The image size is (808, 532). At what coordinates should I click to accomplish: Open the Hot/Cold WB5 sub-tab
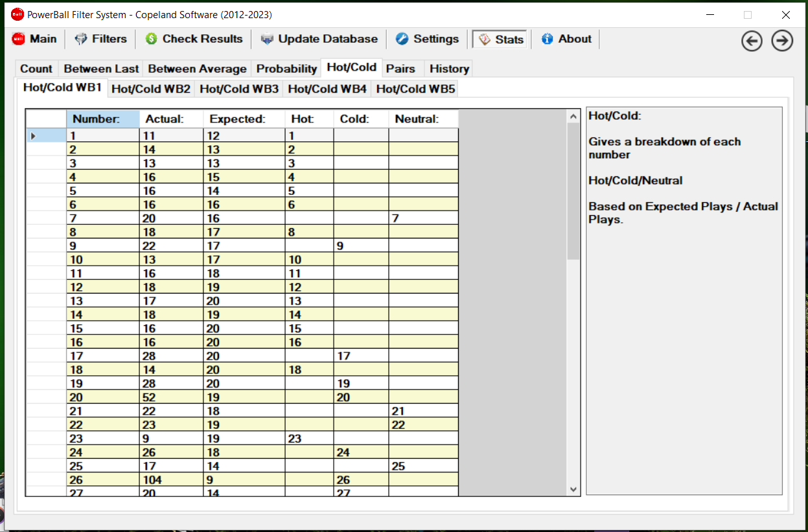(x=415, y=89)
